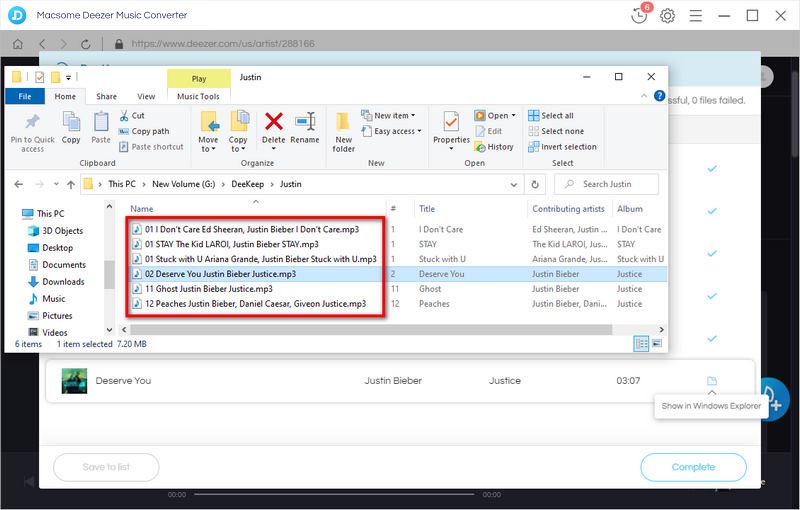
Task: Rename the selected file
Action: point(305,128)
